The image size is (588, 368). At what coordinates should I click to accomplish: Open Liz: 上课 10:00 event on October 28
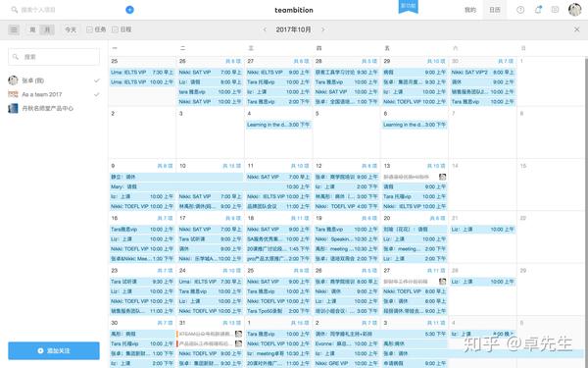[x=482, y=282]
